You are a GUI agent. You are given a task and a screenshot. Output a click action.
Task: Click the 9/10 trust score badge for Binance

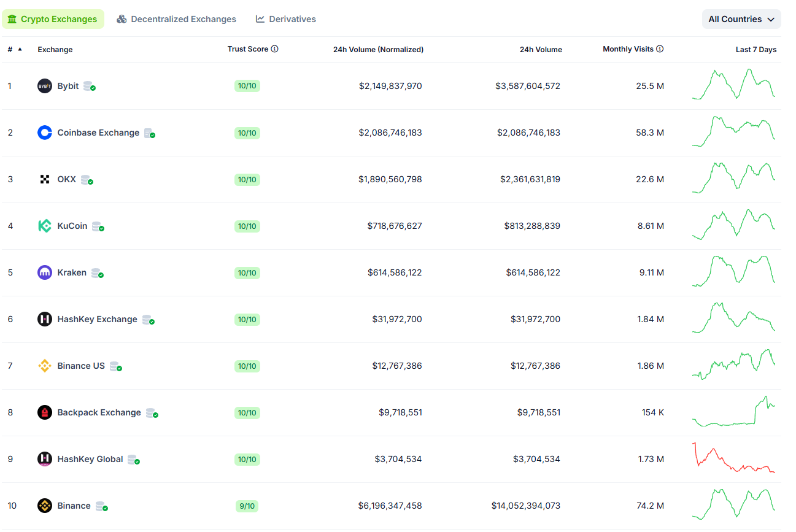(247, 506)
